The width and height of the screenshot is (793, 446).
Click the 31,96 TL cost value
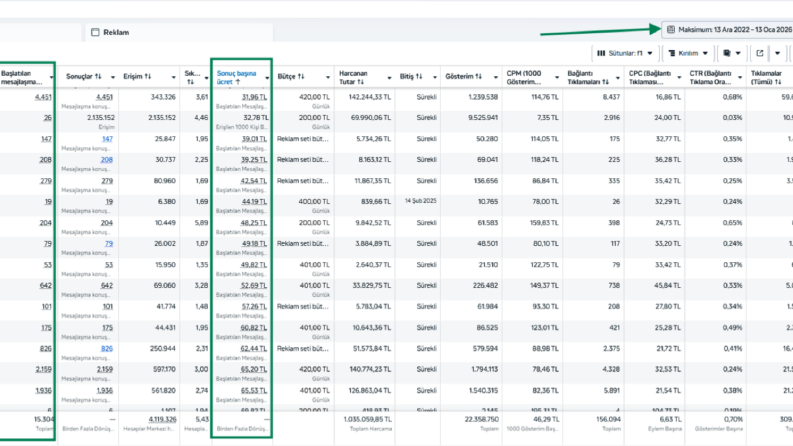click(254, 97)
